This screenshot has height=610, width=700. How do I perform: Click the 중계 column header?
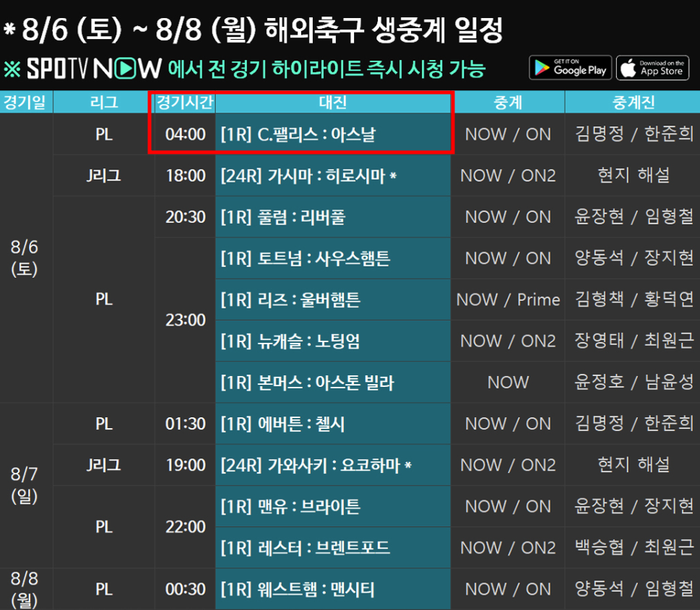508,103
